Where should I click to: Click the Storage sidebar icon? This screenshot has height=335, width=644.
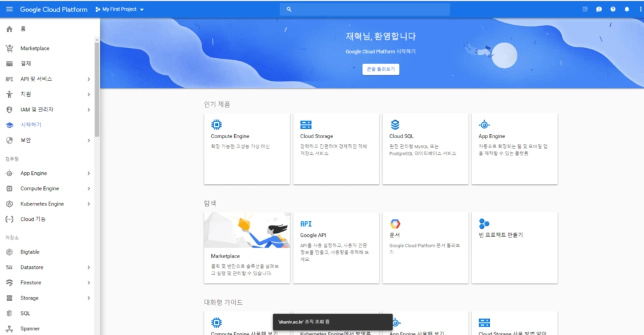tap(9, 298)
